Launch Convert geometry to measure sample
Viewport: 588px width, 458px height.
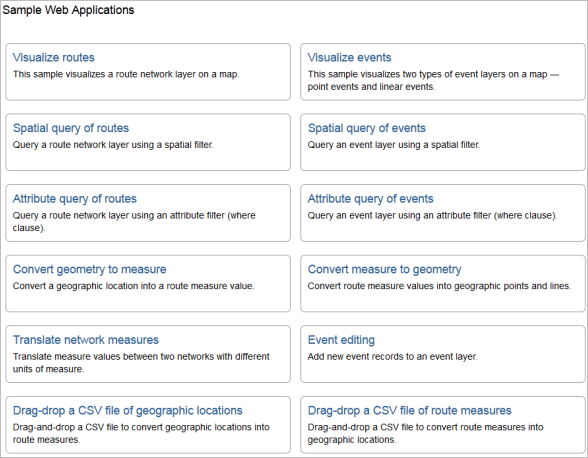(x=89, y=269)
